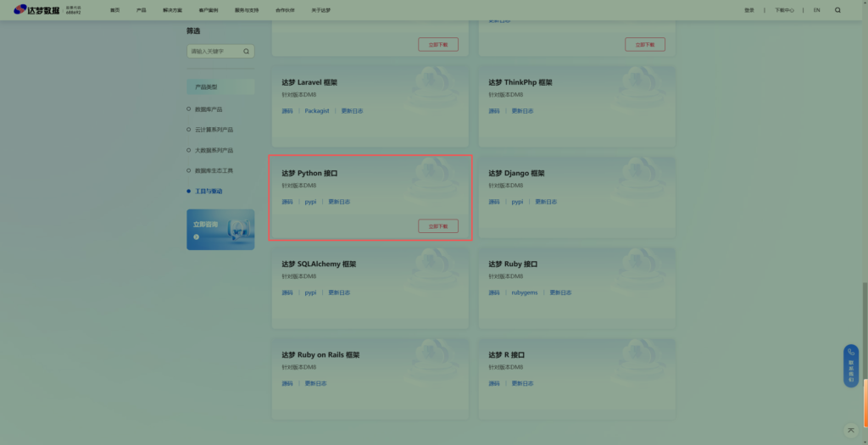Switch language with the EN link
The image size is (868, 445).
coord(816,10)
